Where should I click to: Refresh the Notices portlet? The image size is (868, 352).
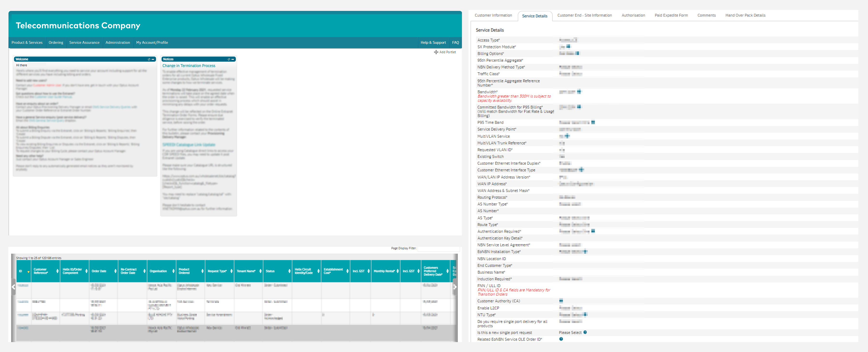[x=229, y=59]
